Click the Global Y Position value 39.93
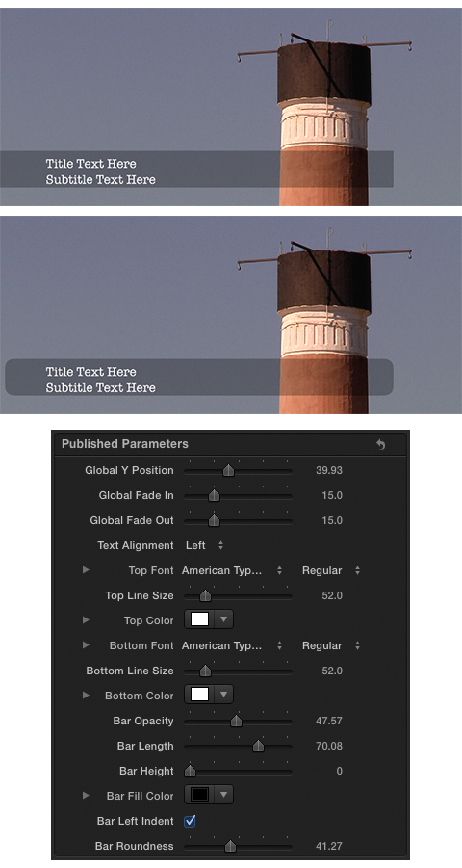Screen dimensions: 462x868 pos(329,470)
